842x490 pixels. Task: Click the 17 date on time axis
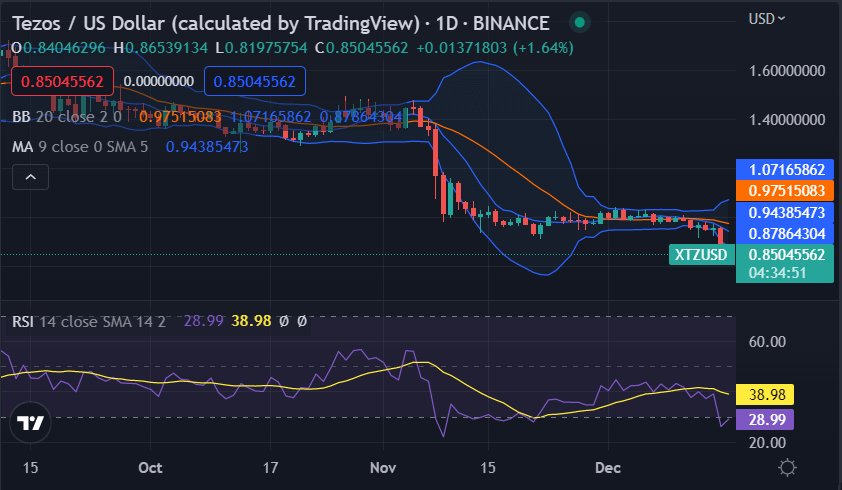point(270,468)
